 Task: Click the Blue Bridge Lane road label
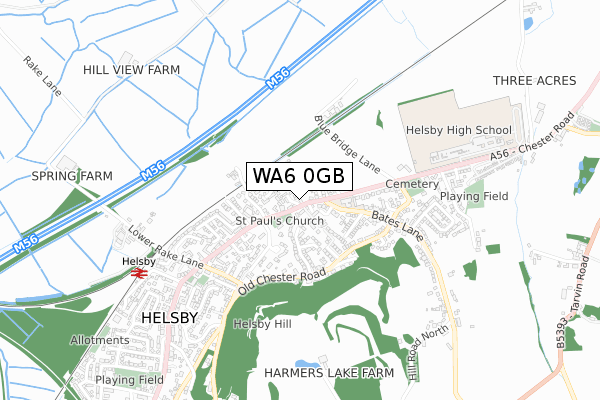point(347,144)
